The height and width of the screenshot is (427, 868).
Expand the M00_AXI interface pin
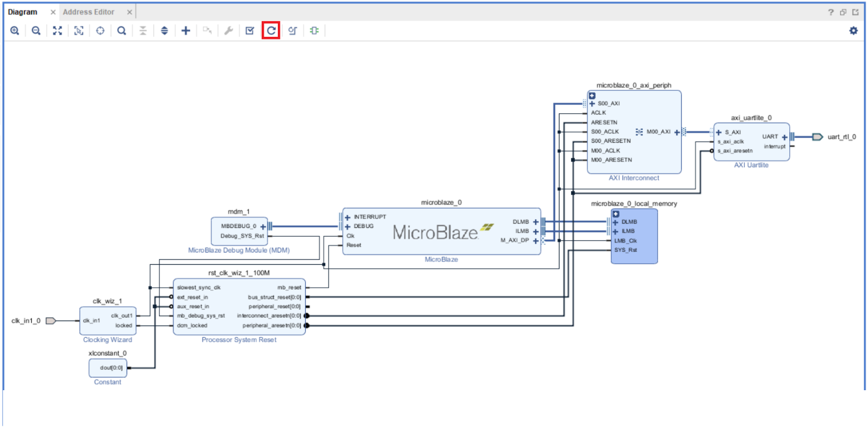point(677,132)
